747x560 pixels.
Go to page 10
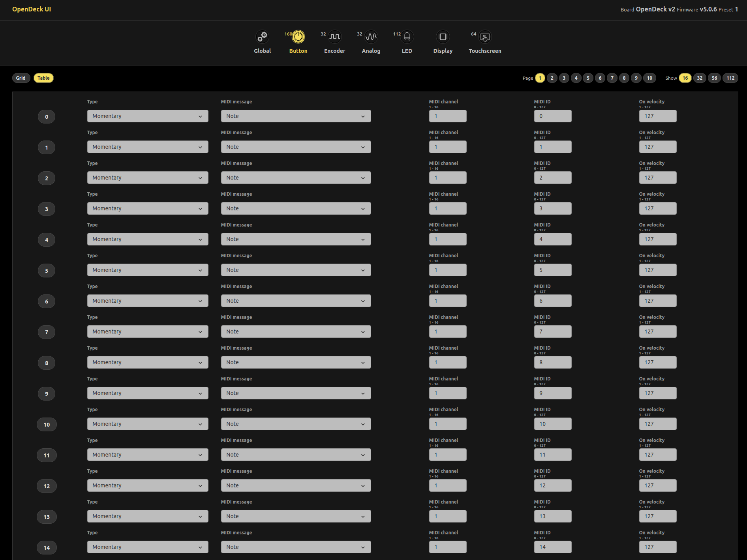[649, 78]
